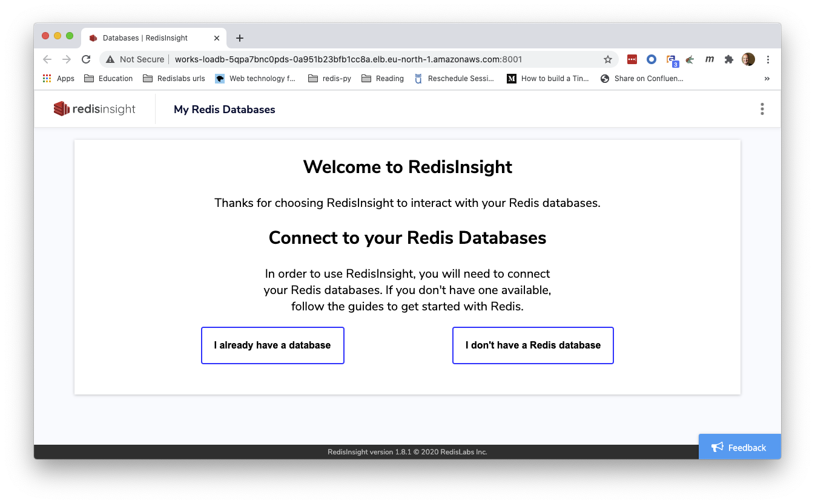Open the Chrome extensions puzzle icon

click(729, 59)
